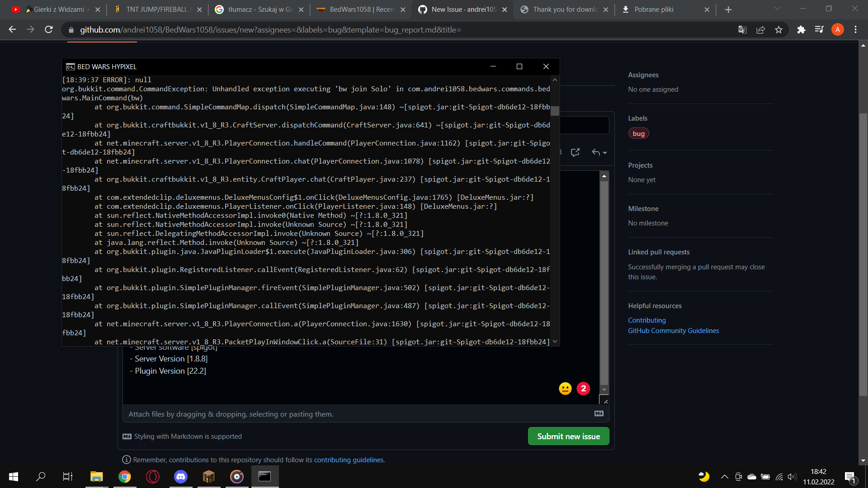Launch Minecraft from the taskbar

coord(208,476)
